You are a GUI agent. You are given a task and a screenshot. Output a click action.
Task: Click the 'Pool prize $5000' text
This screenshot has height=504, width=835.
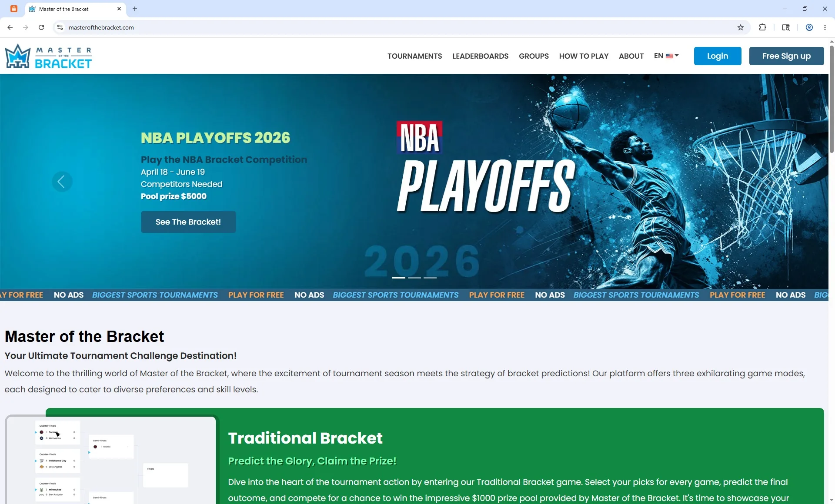(174, 196)
